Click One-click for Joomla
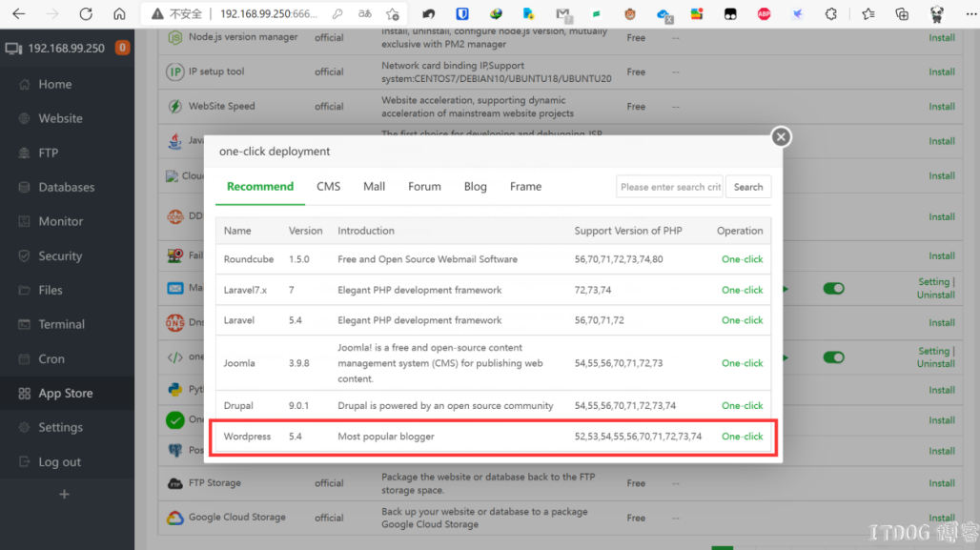The height and width of the screenshot is (550, 980). pyautogui.click(x=742, y=363)
